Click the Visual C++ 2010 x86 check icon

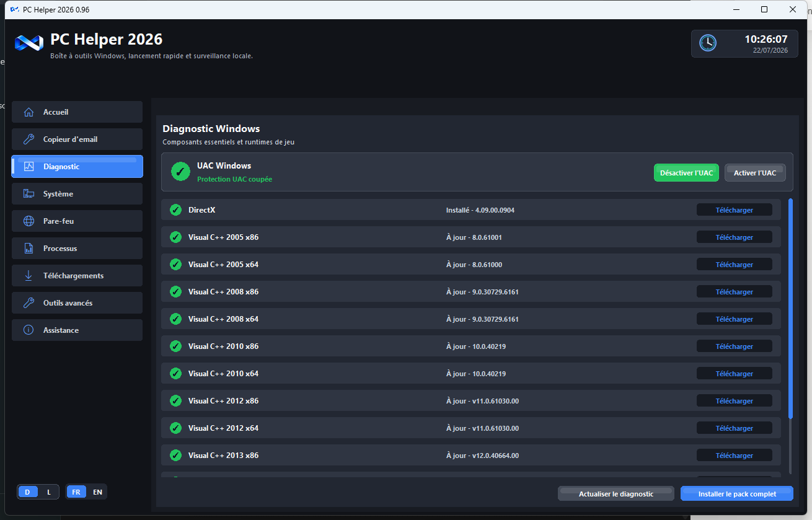coord(175,346)
